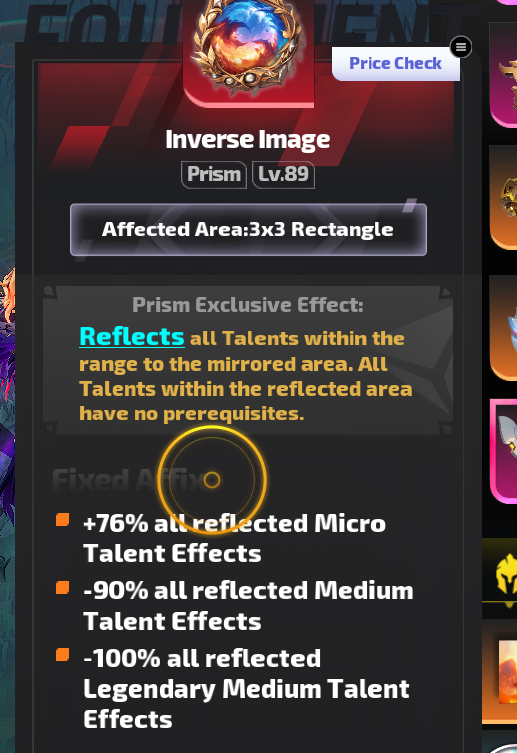Viewport: 517px width, 753px height.
Task: Click the Inverse Image prism orb icon
Action: click(x=248, y=46)
